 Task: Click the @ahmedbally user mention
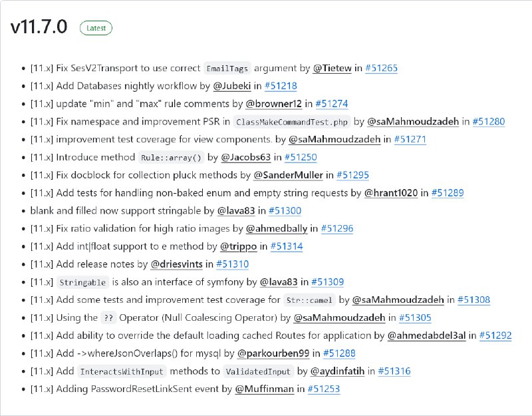(x=276, y=228)
